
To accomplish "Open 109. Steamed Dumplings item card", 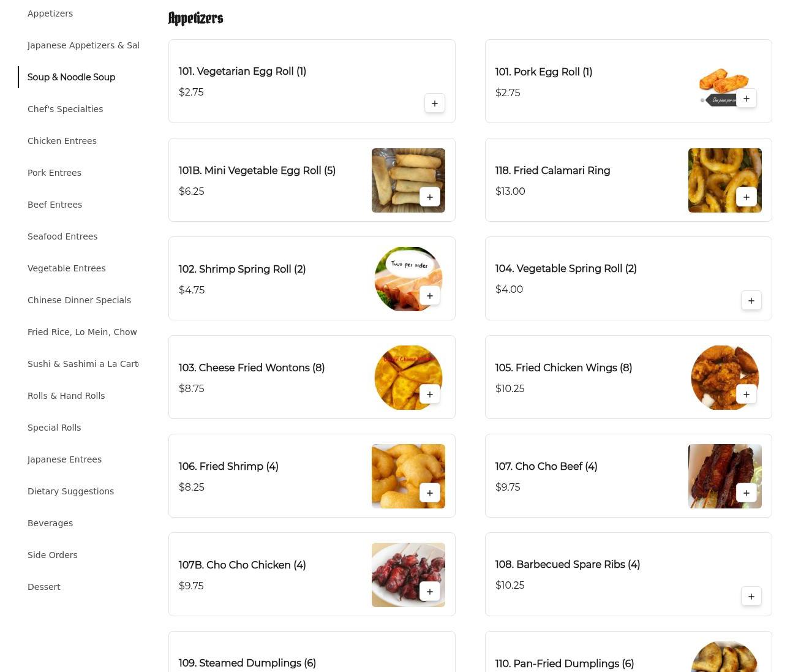I will [x=312, y=652].
